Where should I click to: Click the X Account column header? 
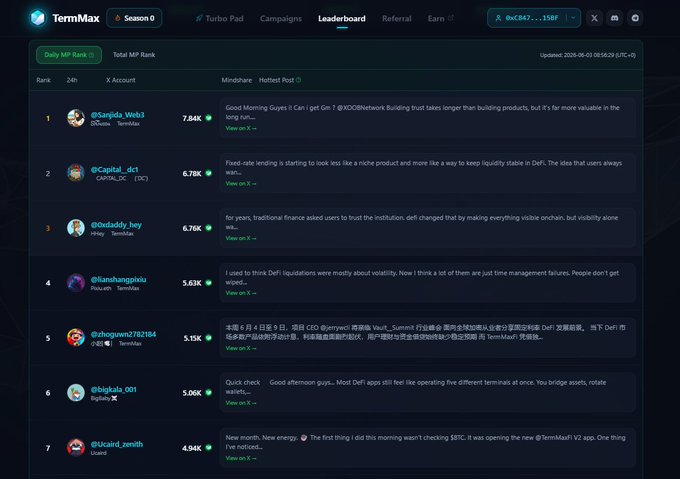click(121, 80)
